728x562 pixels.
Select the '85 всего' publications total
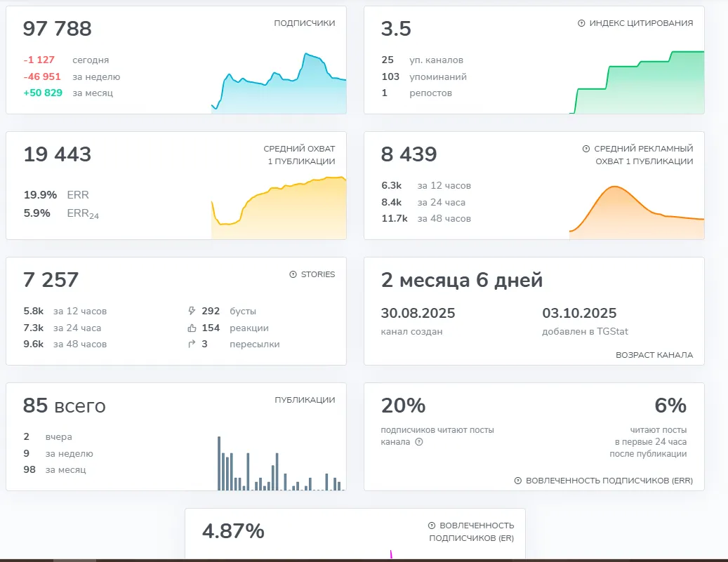pyautogui.click(x=65, y=406)
